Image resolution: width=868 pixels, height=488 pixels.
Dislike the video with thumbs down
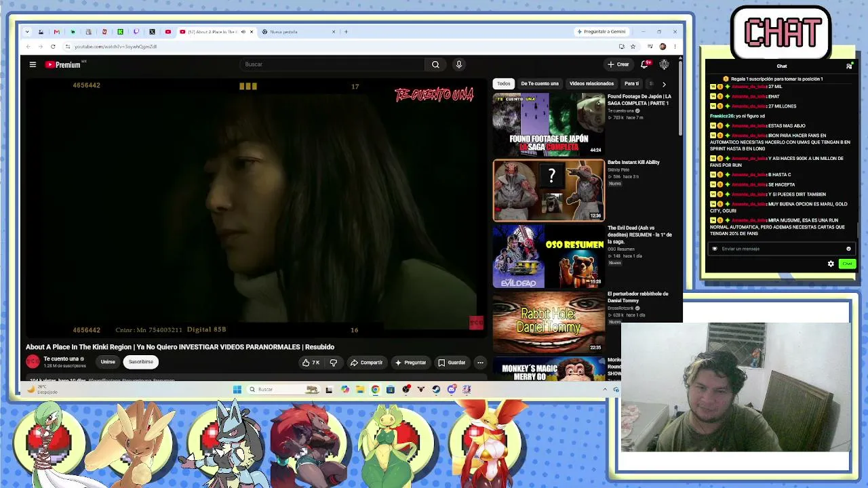point(333,363)
